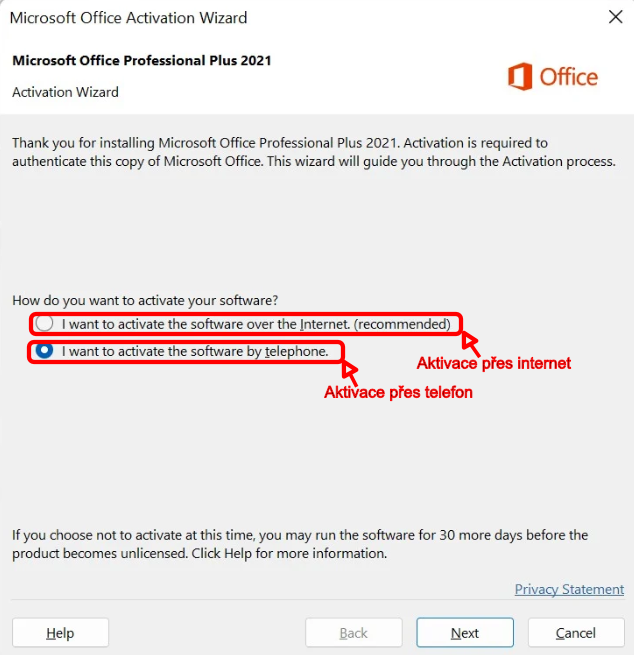Open the Help button
The width and height of the screenshot is (634, 655).
[x=60, y=633]
